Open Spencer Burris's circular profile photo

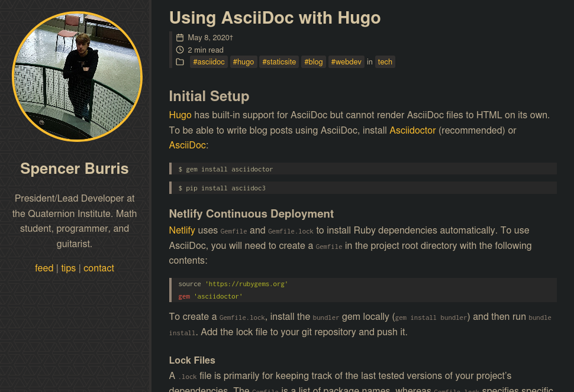point(78,76)
